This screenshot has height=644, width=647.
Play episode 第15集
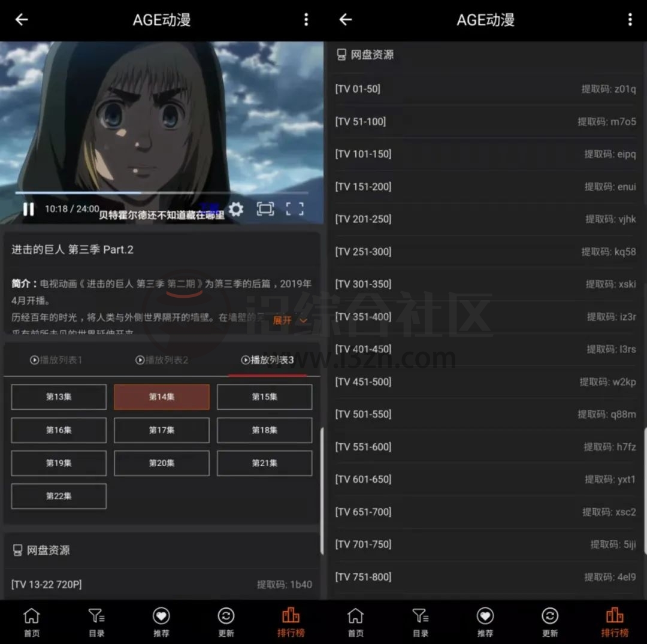pyautogui.click(x=265, y=397)
